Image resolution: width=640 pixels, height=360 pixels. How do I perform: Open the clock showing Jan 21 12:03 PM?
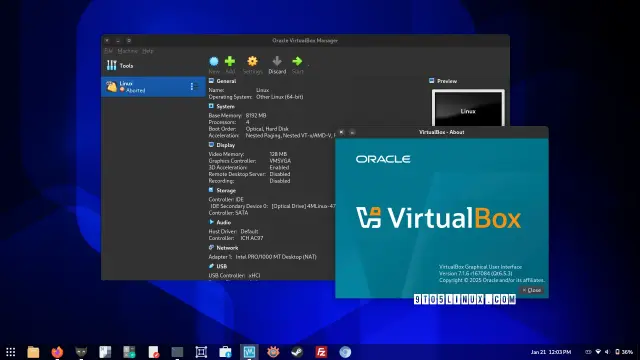(551, 352)
